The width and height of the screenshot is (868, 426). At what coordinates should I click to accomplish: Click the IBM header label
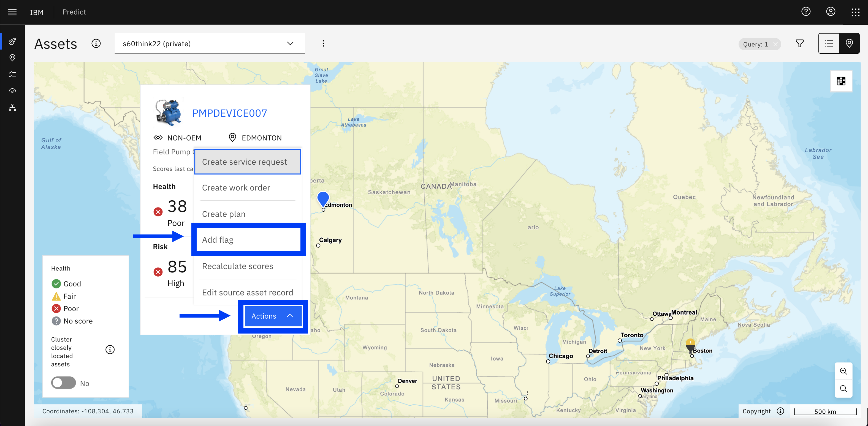click(x=37, y=12)
